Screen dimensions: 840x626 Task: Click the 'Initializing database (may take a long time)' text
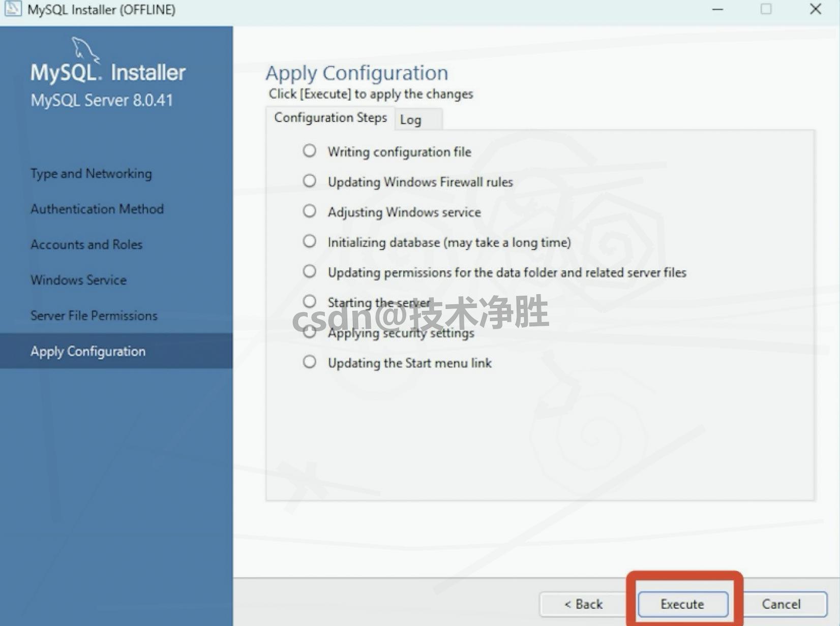tap(449, 242)
